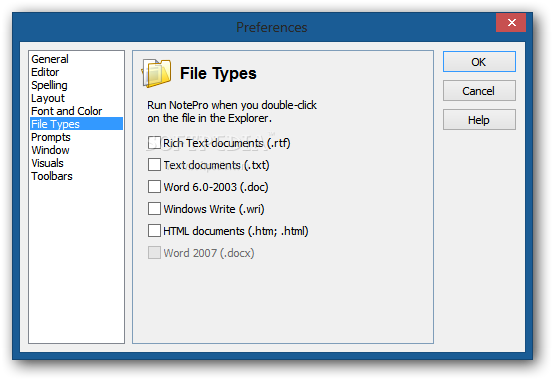Show Prompts preferences page
The image size is (553, 380).
point(51,137)
